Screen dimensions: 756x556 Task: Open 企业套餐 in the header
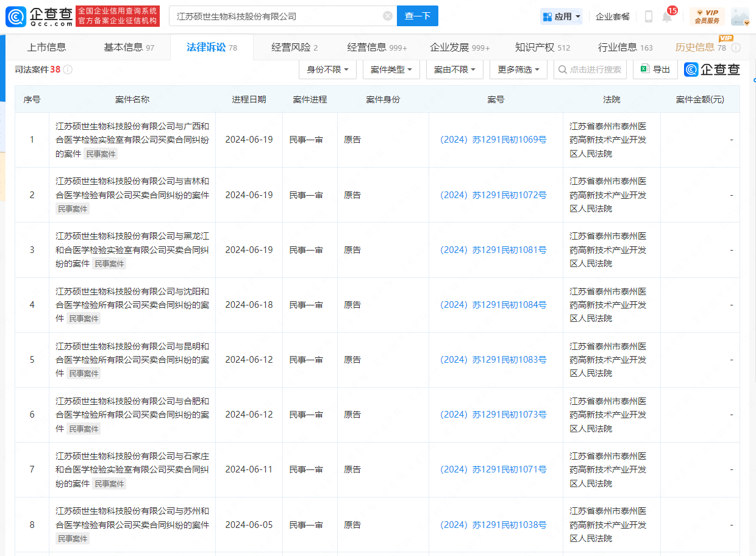(x=613, y=16)
